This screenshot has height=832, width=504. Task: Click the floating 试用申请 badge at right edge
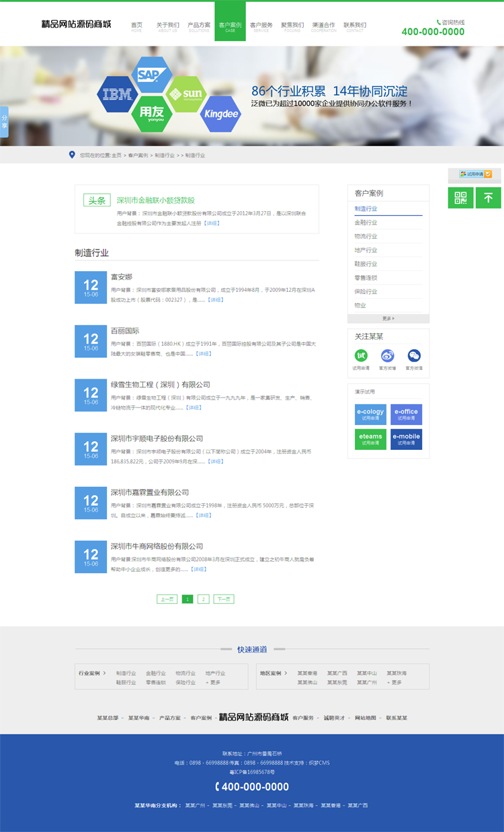point(475,174)
